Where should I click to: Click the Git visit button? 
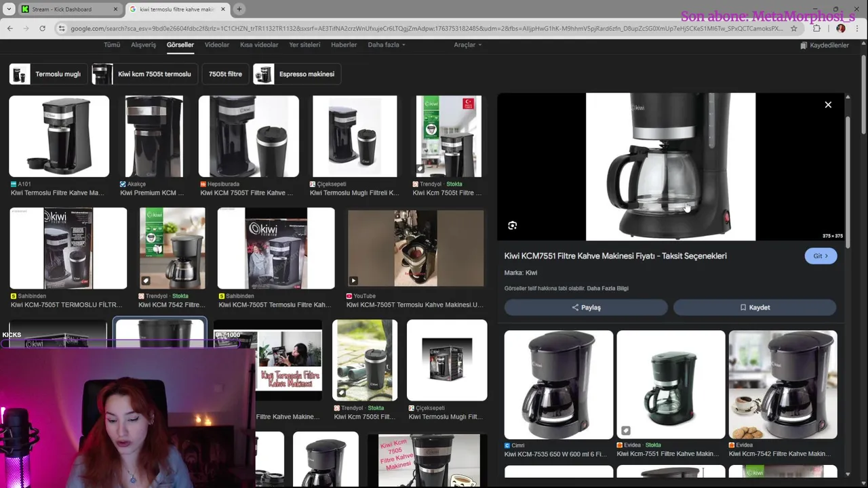click(x=821, y=256)
